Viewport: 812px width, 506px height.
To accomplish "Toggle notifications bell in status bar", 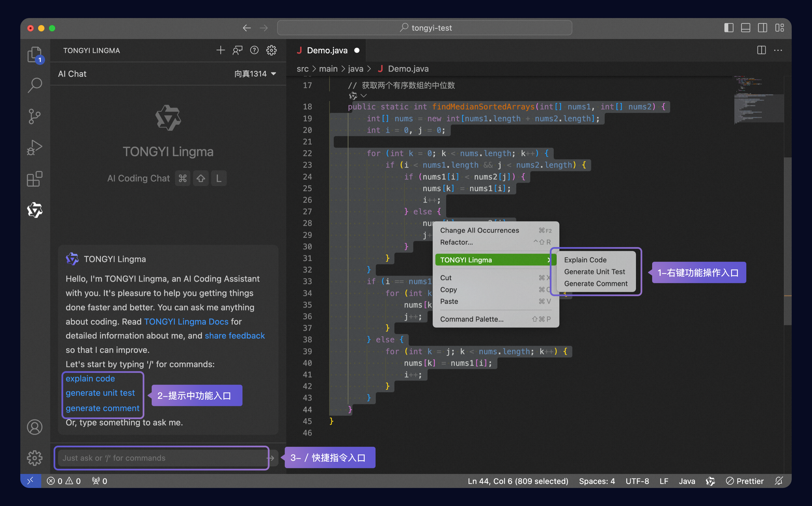I will coord(778,481).
